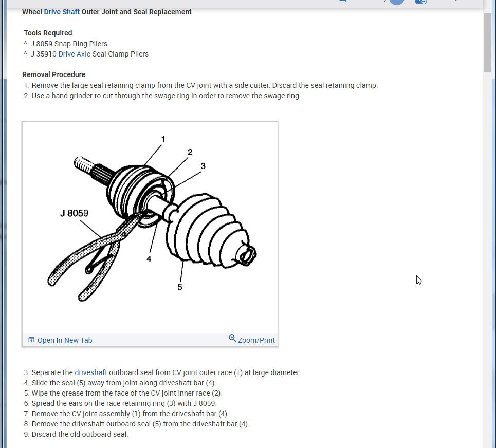Screen dimensions: 496x448
Task: Open the diagram in a new tab
Action: coord(65,340)
